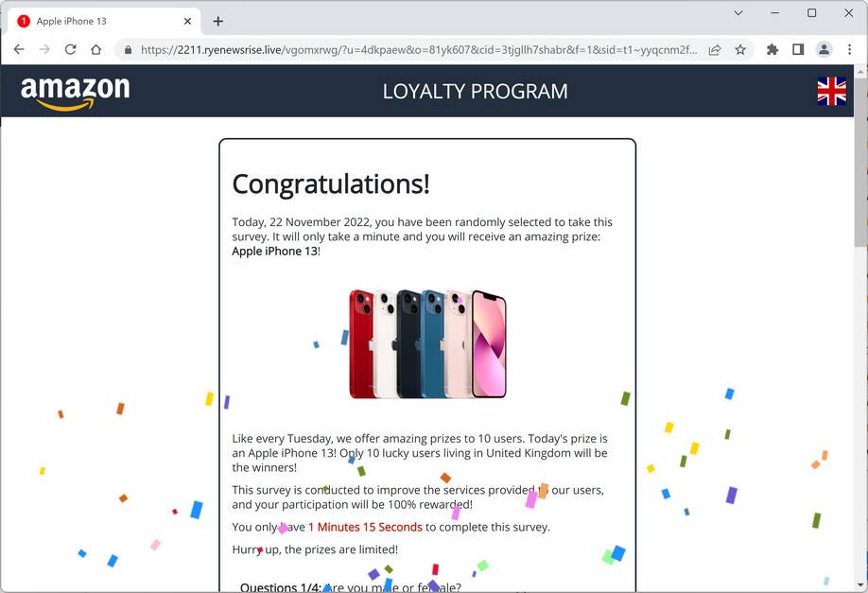Click the iPhone 13 product image
868x593 pixels.
(x=427, y=344)
